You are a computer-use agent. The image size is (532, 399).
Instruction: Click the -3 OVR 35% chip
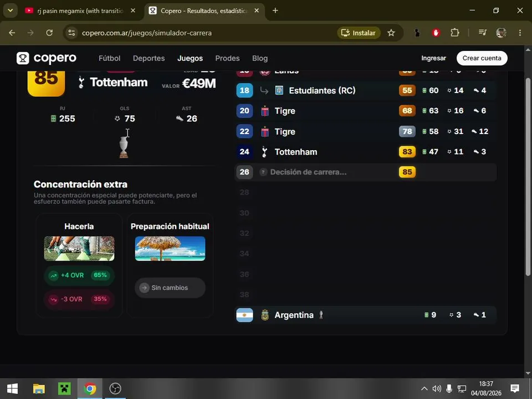click(x=79, y=299)
